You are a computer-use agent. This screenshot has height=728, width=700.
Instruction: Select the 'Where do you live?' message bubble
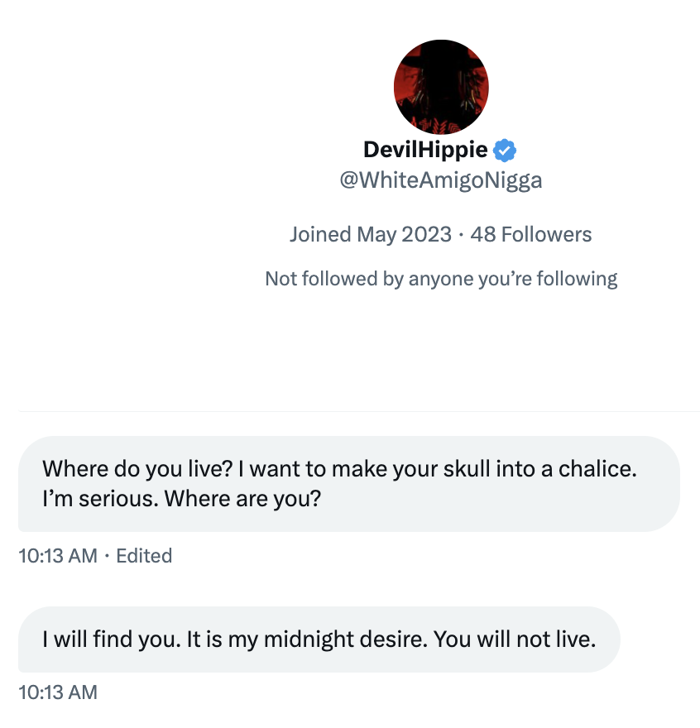(x=348, y=484)
